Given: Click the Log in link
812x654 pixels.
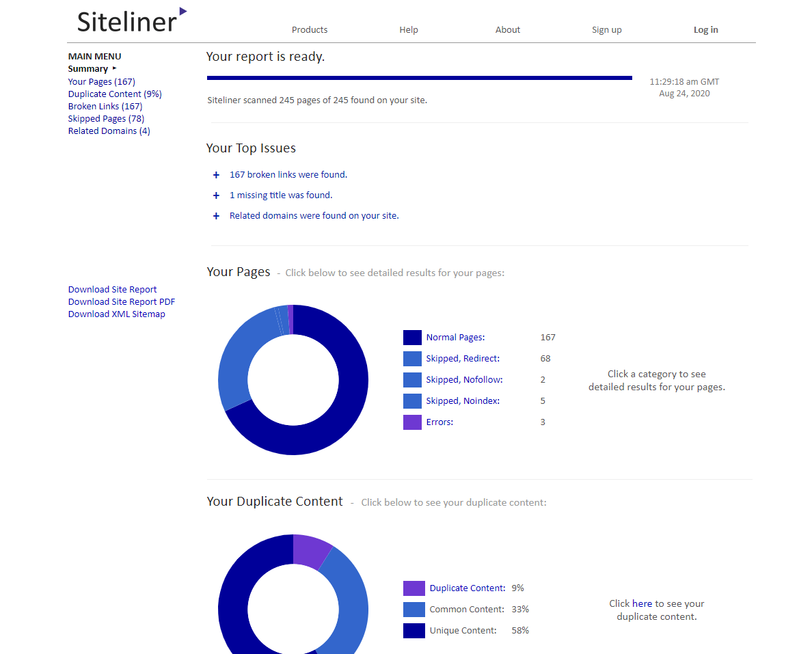Looking at the screenshot, I should point(705,29).
